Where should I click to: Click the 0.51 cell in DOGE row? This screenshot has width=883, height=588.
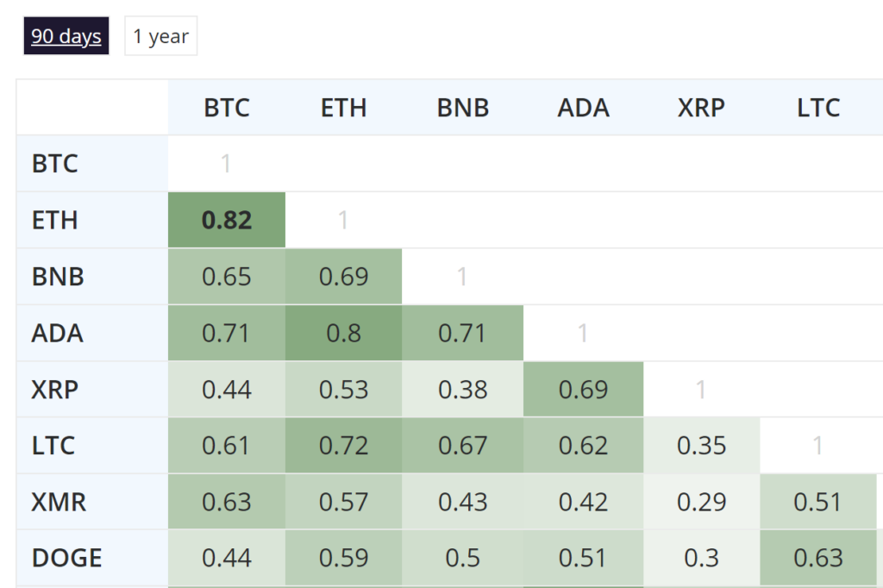pyautogui.click(x=584, y=558)
